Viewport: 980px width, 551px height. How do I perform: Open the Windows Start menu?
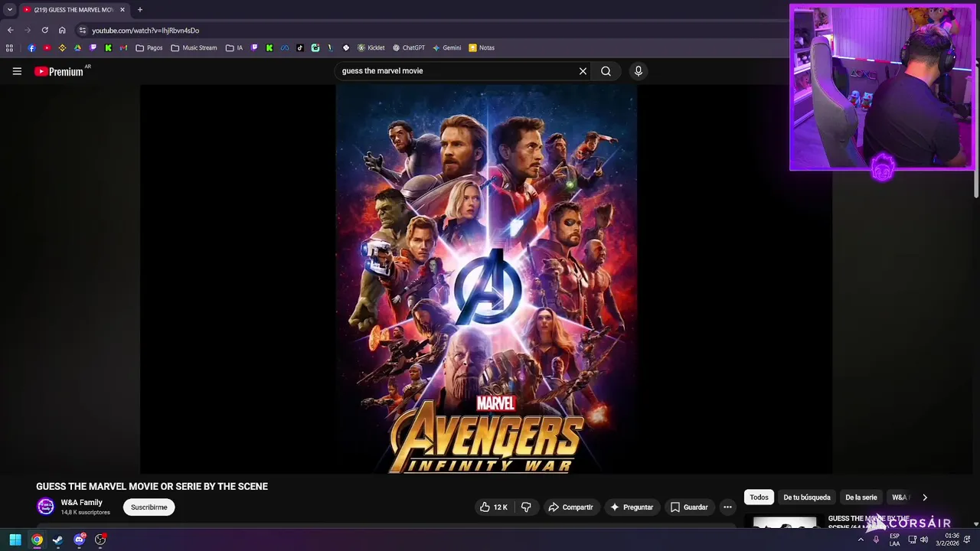(15, 540)
